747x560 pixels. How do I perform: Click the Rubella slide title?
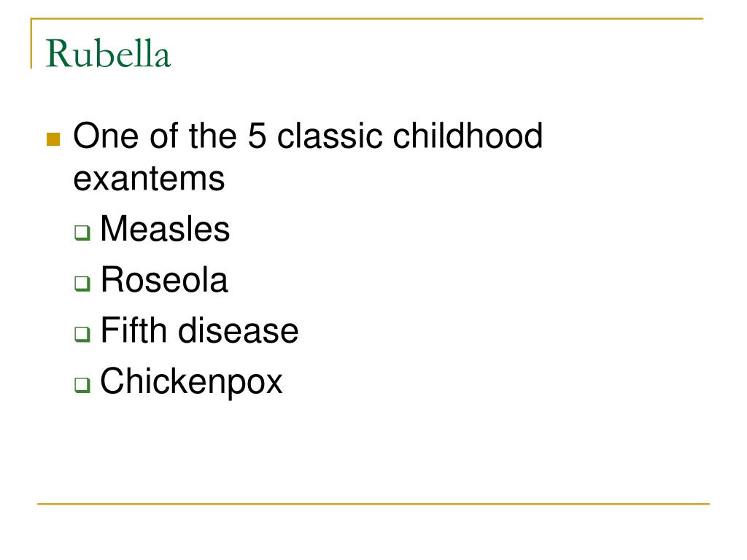click(108, 53)
